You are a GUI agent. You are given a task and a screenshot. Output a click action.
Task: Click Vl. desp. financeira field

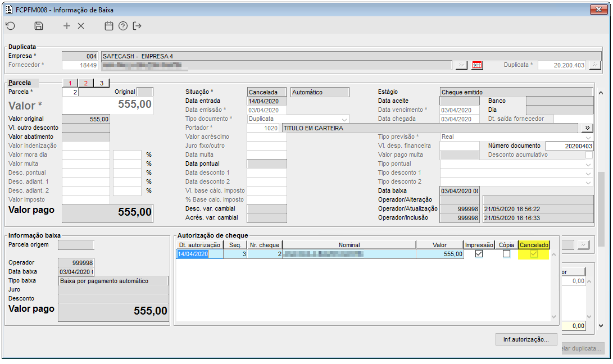(x=460, y=146)
